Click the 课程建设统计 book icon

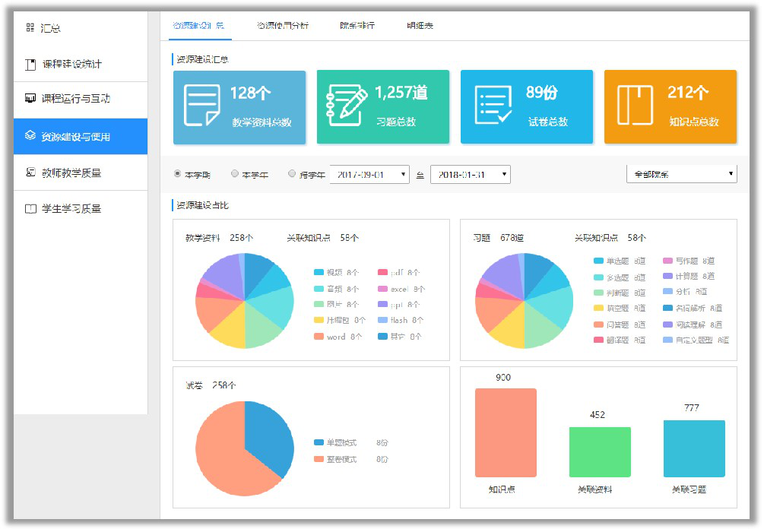click(30, 65)
